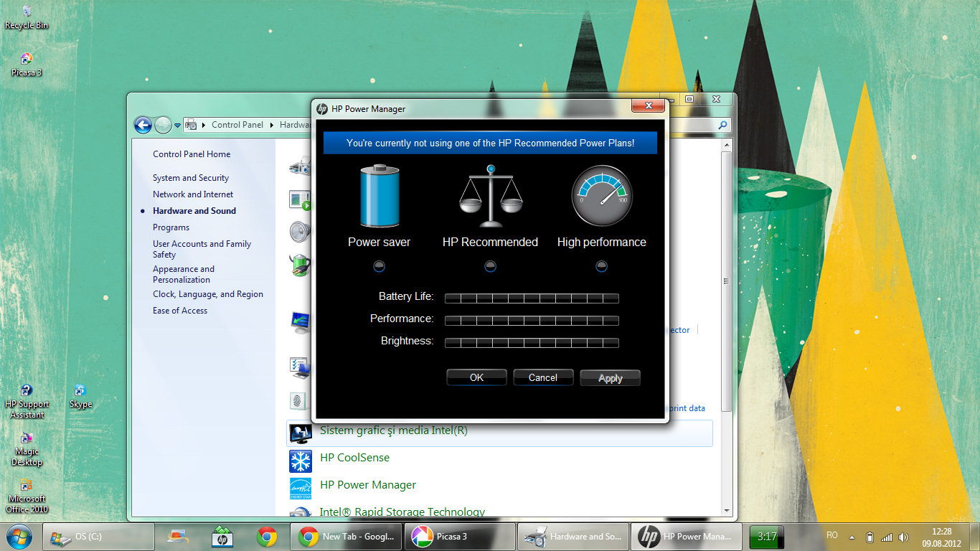Click the network signal tray icon
The height and width of the screenshot is (551, 980).
[887, 537]
